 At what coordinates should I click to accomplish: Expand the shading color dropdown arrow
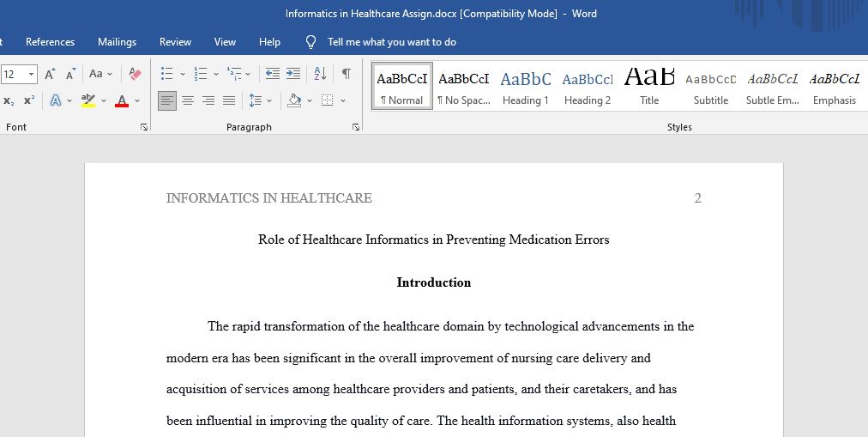310,100
